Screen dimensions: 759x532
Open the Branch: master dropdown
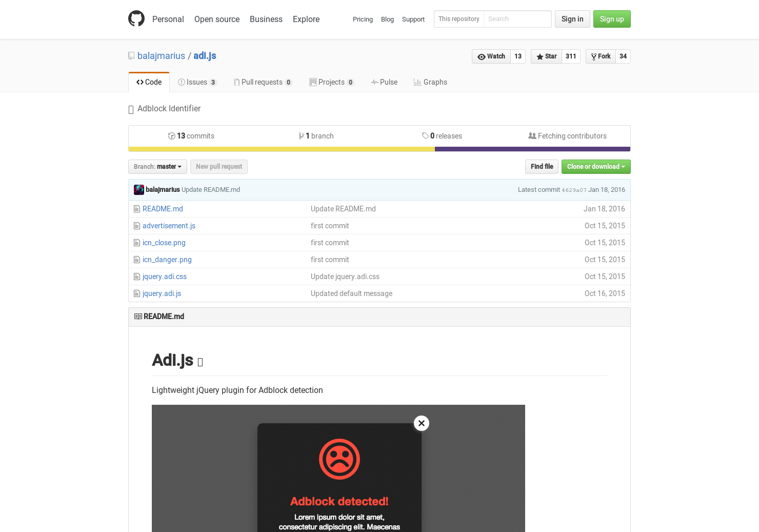click(x=157, y=167)
